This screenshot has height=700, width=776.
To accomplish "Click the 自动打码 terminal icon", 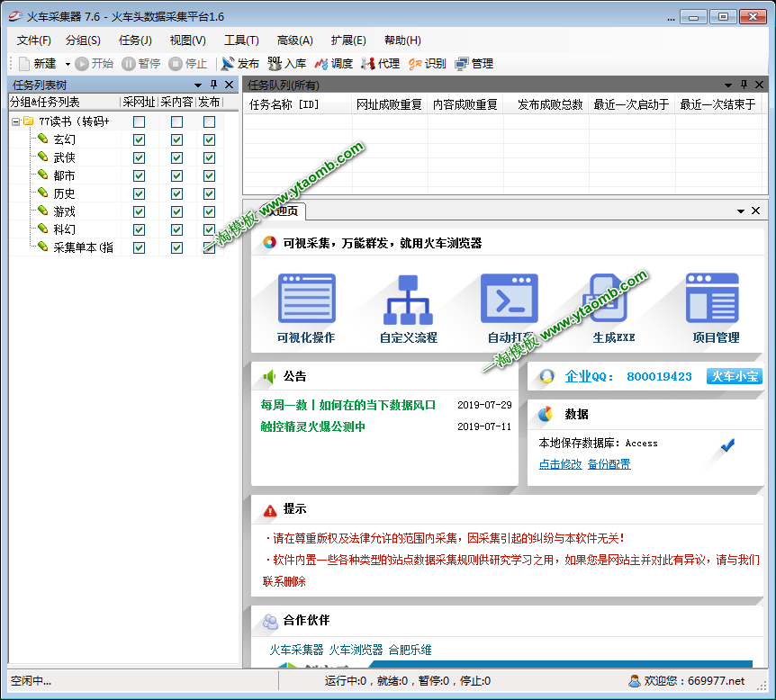I will tap(510, 299).
